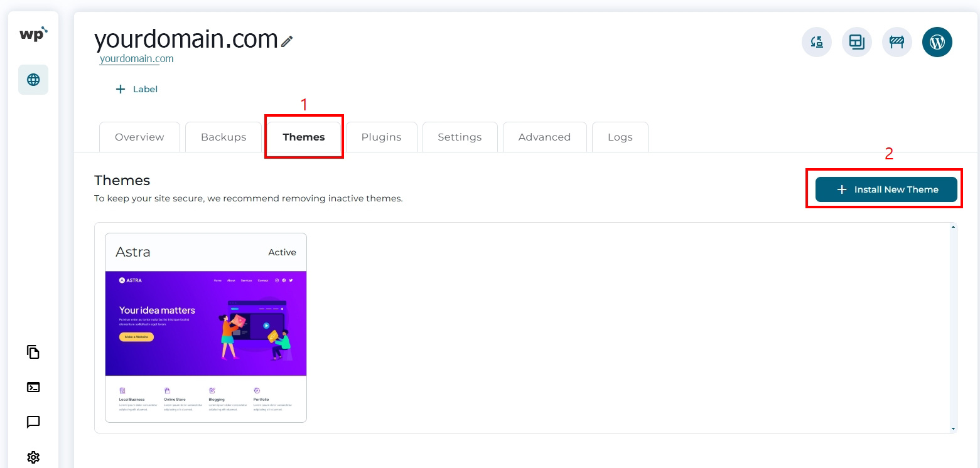This screenshot has width=980, height=468.
Task: Click the layout template round icon
Action: tap(857, 42)
